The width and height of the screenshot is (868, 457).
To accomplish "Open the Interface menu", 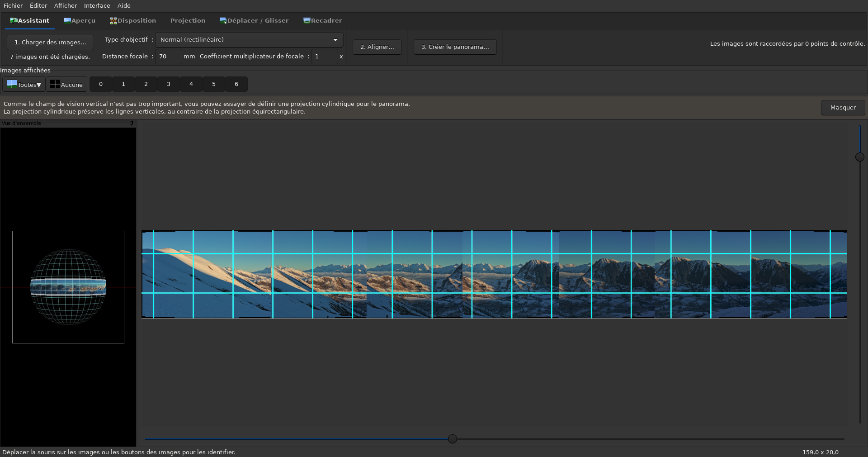I will click(x=97, y=5).
